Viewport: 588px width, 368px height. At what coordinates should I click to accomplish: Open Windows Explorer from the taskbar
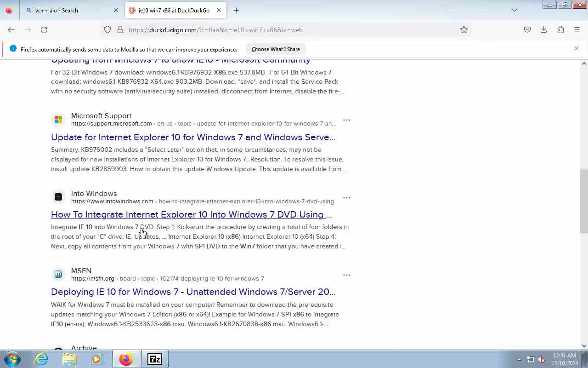coord(69,359)
